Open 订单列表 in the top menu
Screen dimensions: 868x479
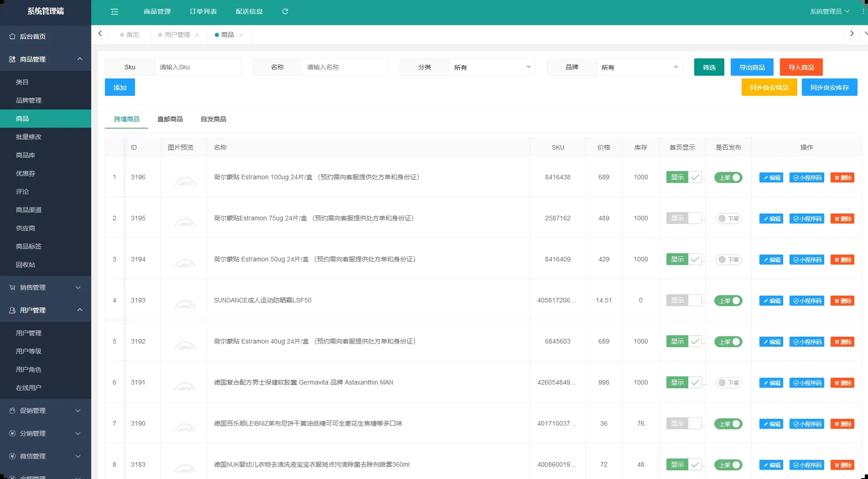pos(203,11)
